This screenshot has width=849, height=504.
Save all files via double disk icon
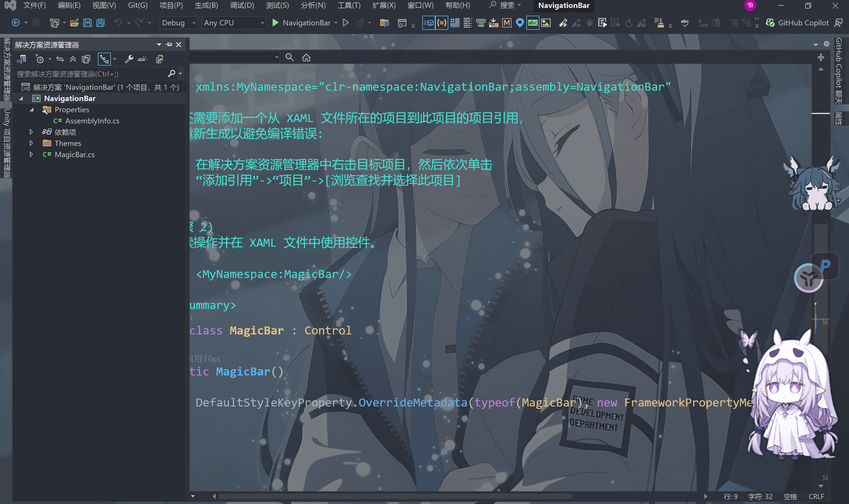[x=100, y=23]
